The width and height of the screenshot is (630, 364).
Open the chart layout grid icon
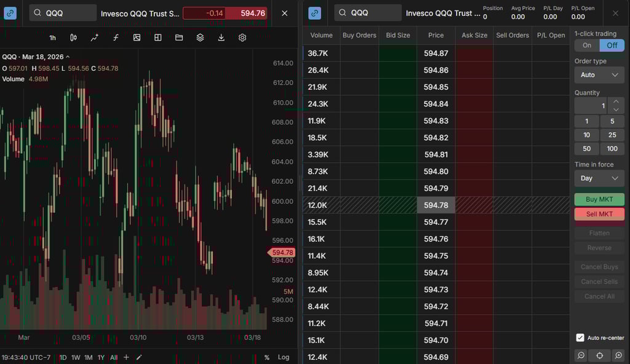(x=158, y=38)
